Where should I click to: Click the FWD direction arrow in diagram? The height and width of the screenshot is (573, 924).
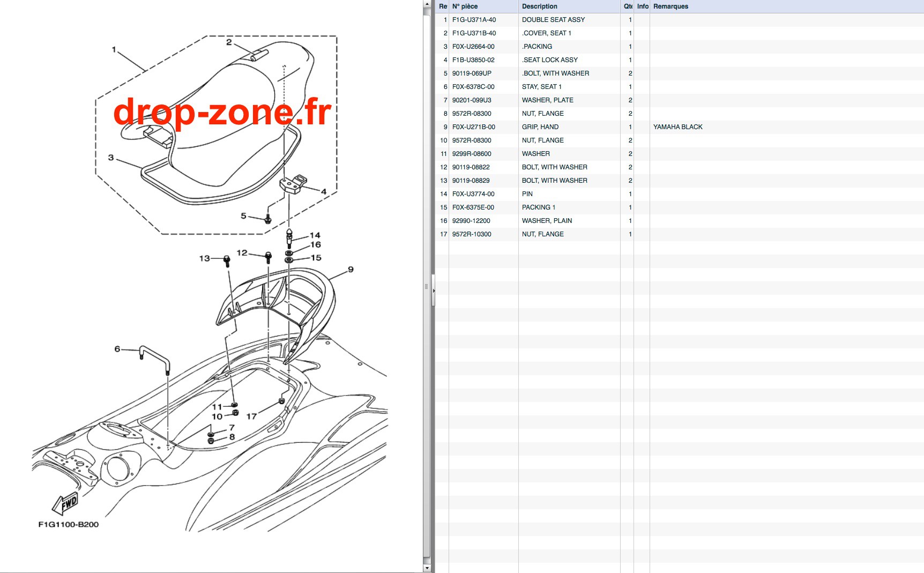click(65, 504)
